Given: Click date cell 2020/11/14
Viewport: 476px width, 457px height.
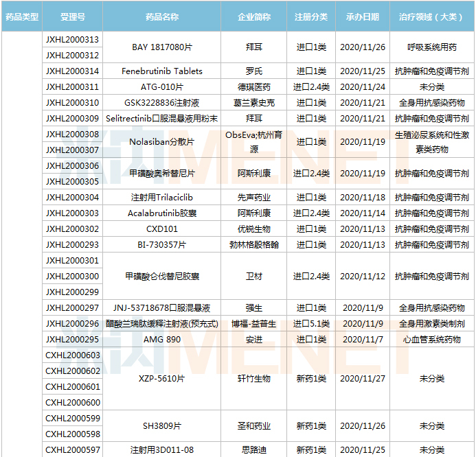Looking at the screenshot, I should (x=363, y=213).
